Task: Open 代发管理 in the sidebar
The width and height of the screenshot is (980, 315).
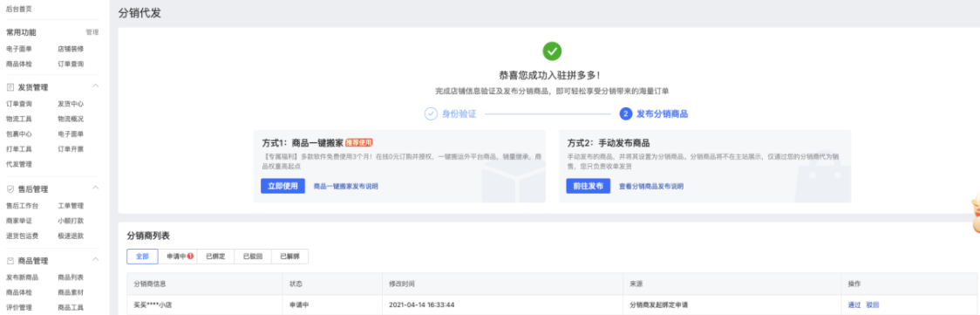Action: pyautogui.click(x=18, y=164)
